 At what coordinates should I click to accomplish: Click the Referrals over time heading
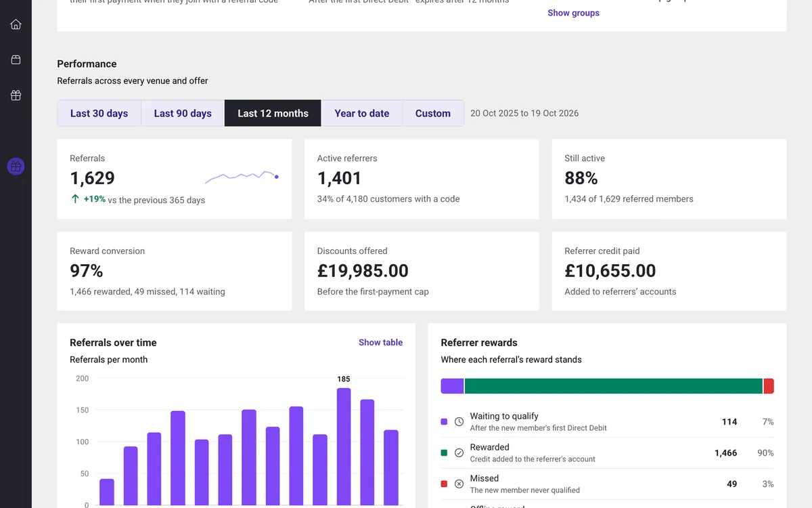click(113, 343)
